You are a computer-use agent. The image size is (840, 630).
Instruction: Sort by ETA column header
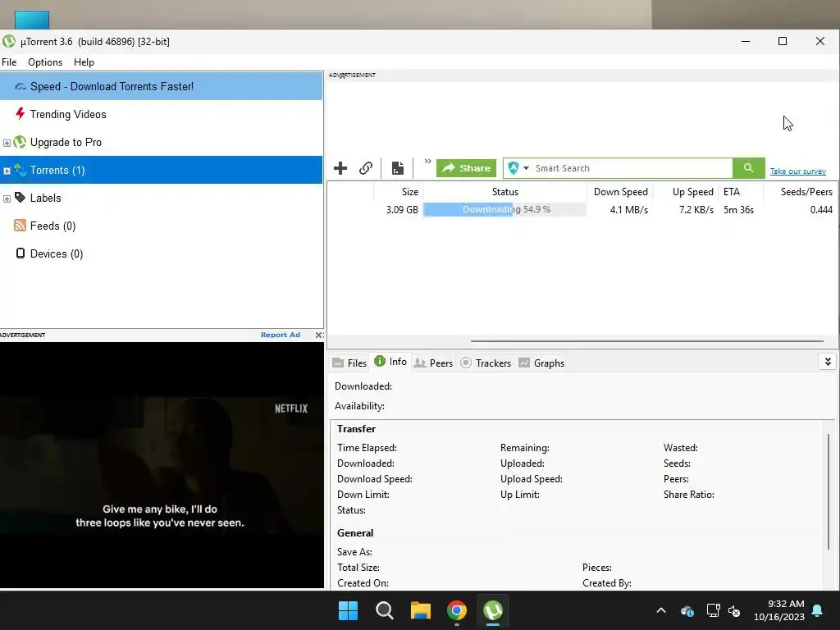pos(741,192)
